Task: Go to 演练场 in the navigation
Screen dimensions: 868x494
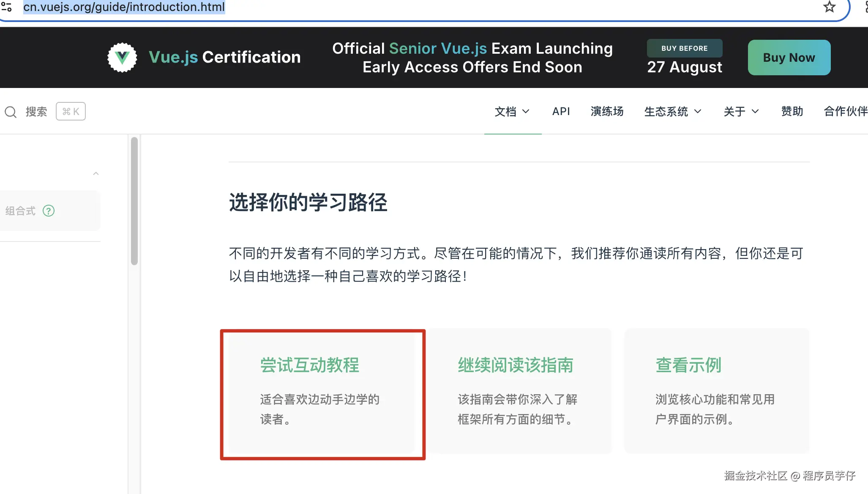Action: (607, 111)
